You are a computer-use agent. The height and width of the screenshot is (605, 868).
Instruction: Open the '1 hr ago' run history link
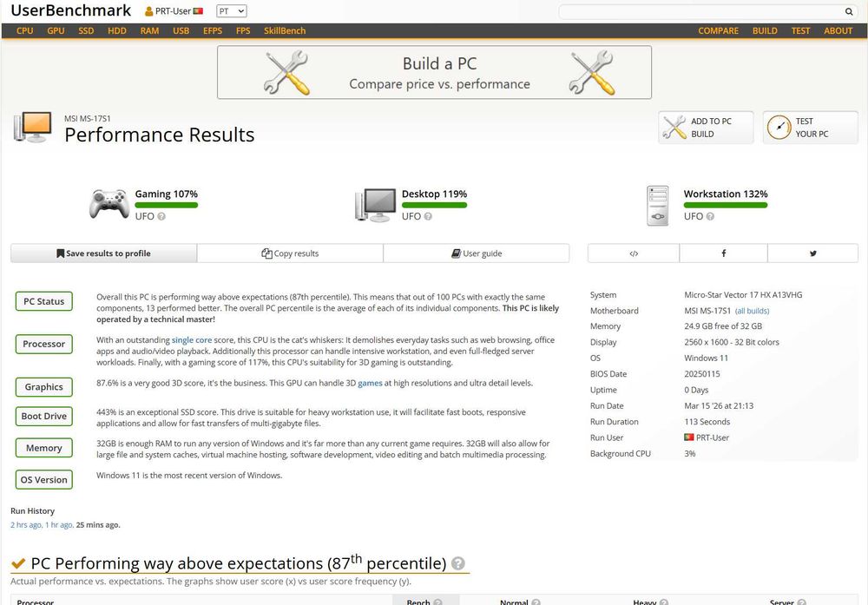pyautogui.click(x=59, y=525)
